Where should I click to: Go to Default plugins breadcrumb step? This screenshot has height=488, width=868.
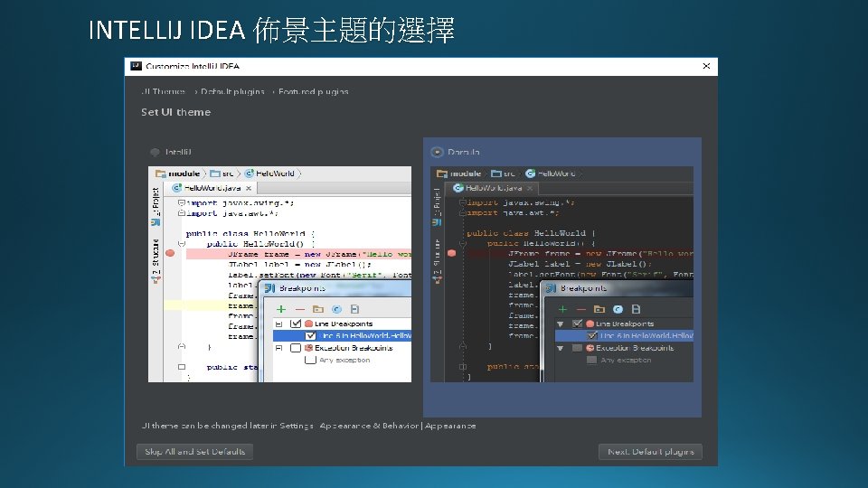tap(232, 91)
